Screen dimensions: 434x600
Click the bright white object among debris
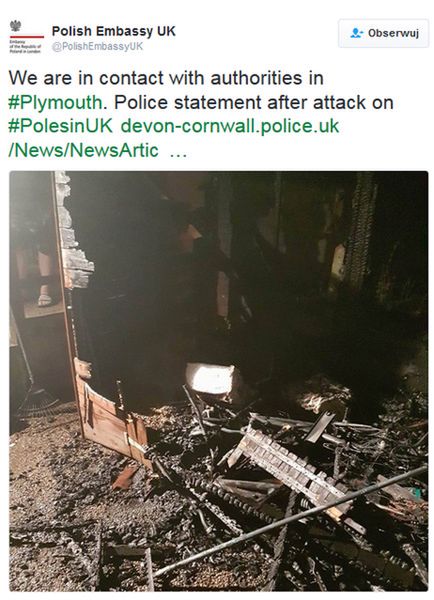(211, 379)
